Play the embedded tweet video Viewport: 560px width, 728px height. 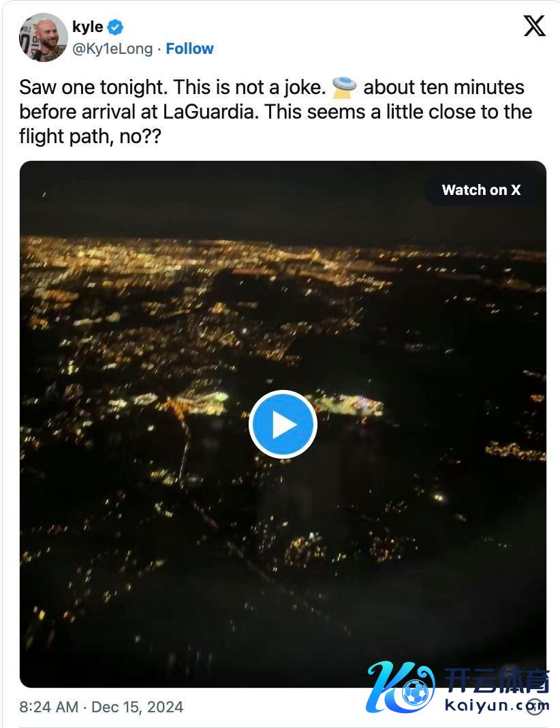pyautogui.click(x=283, y=425)
